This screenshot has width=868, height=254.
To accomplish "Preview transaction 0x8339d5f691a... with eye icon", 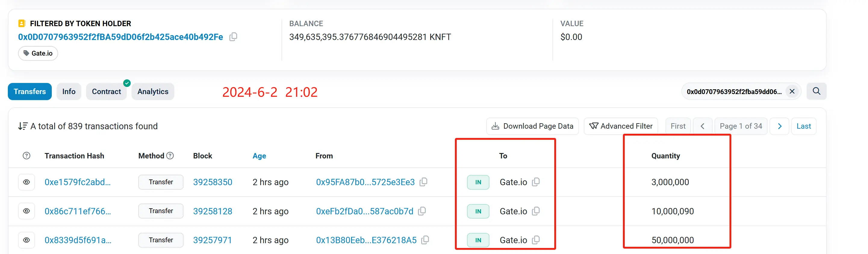I will click(x=26, y=240).
